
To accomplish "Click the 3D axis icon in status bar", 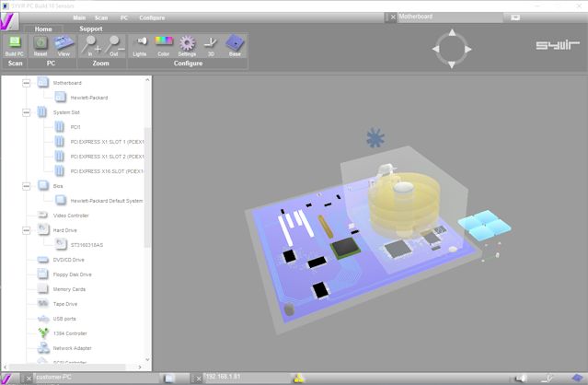I will (547, 379).
